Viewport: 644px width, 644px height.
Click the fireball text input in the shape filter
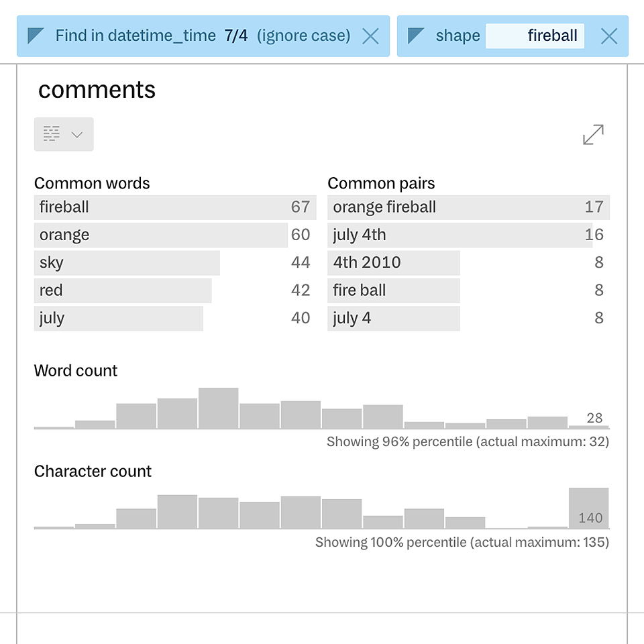click(x=535, y=36)
